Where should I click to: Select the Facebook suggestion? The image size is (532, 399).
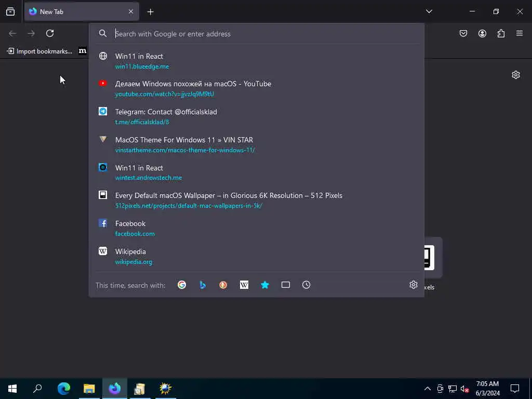tap(257, 229)
